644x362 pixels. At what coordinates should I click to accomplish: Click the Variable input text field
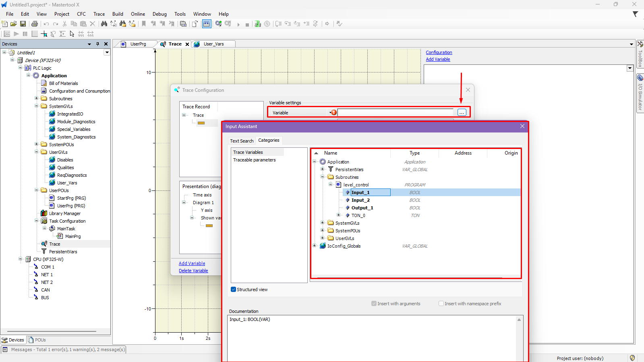(395, 113)
